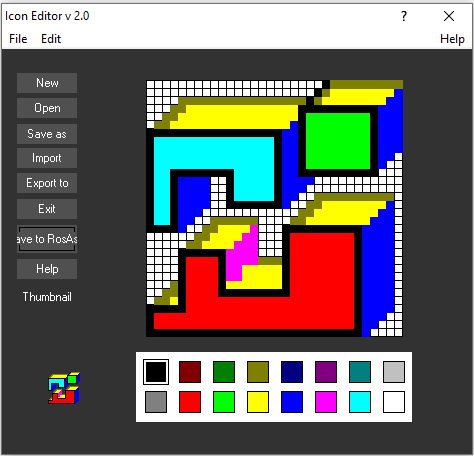Viewport: 474px width, 456px height.
Task: Click the New button
Action: tap(47, 83)
